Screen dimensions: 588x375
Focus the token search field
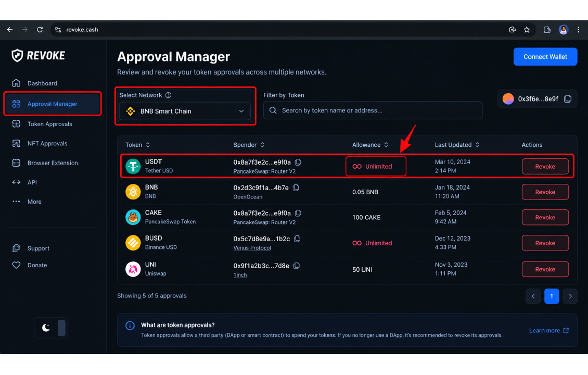[x=373, y=110]
